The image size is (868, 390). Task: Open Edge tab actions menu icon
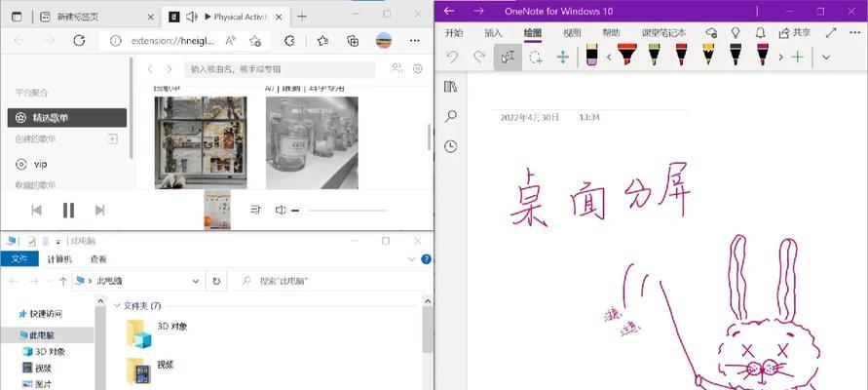[18, 17]
